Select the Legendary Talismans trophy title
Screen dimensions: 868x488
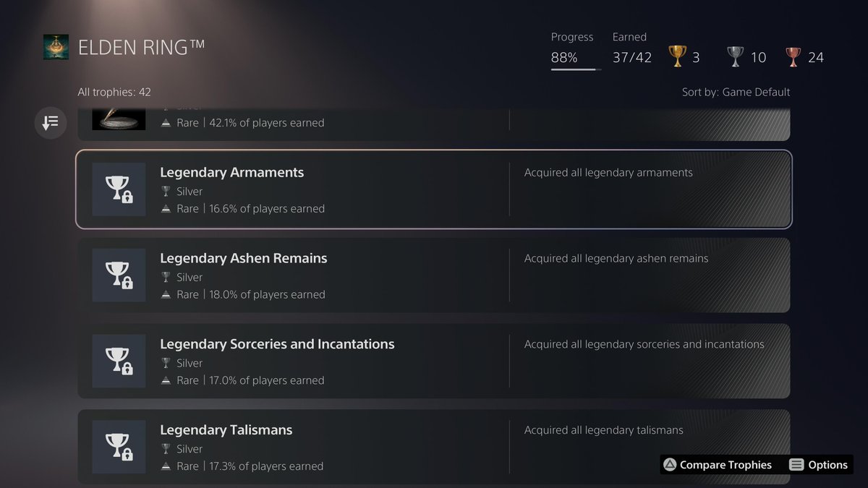coord(226,429)
